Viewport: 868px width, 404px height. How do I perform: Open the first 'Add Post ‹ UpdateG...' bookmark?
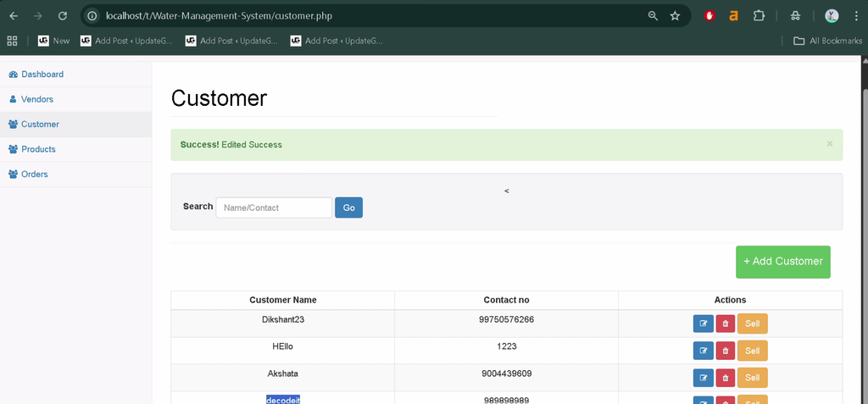(127, 41)
